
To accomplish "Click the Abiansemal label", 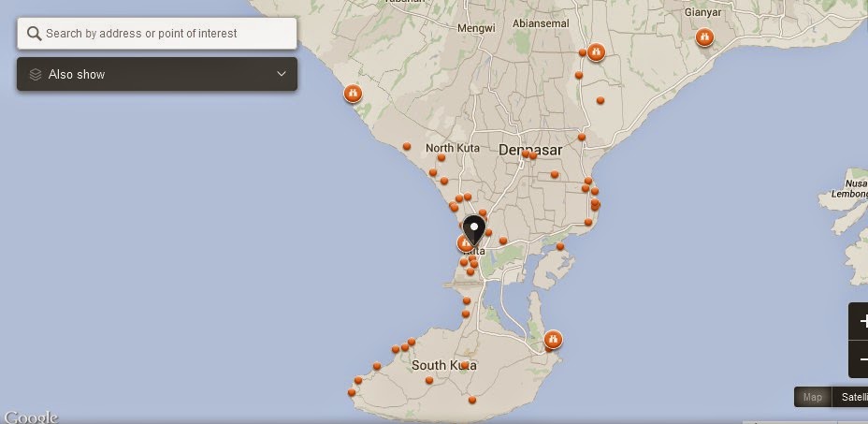I will [x=541, y=23].
